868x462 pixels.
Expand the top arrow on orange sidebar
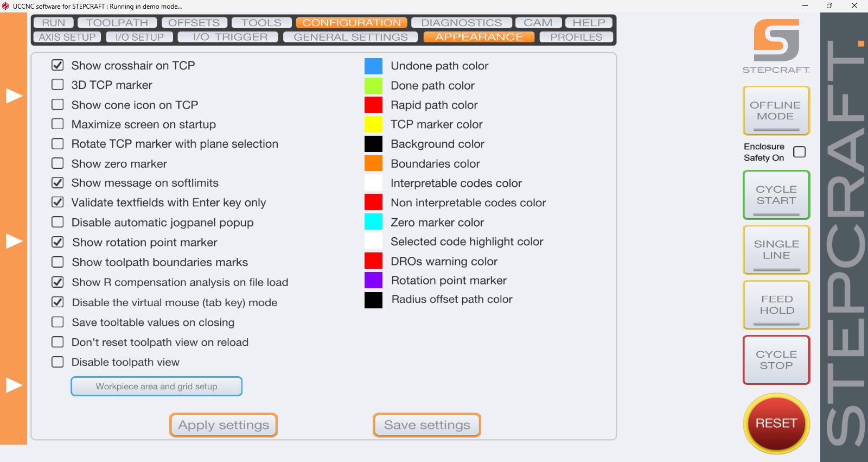[x=14, y=96]
